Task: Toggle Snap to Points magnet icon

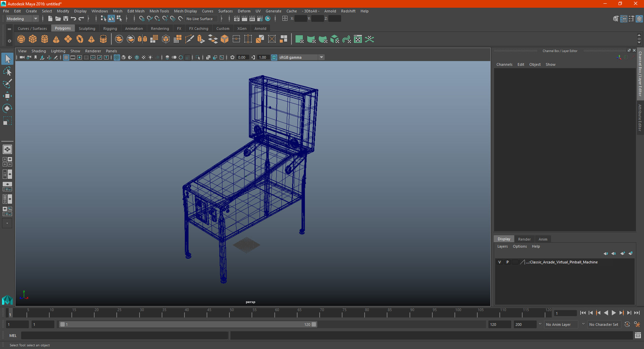Action: pyautogui.click(x=157, y=19)
